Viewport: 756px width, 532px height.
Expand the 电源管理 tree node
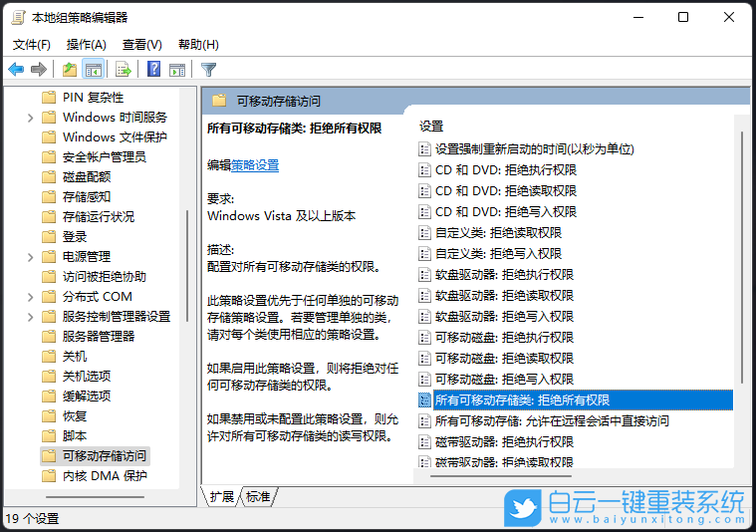pyautogui.click(x=30, y=257)
